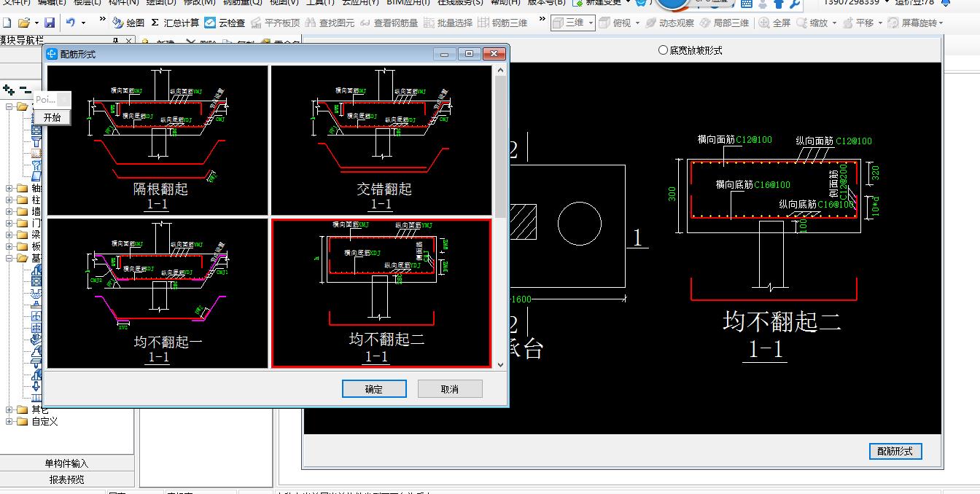The height and width of the screenshot is (494, 980).
Task: Click the 配筋形式 button in back window
Action: point(895,451)
